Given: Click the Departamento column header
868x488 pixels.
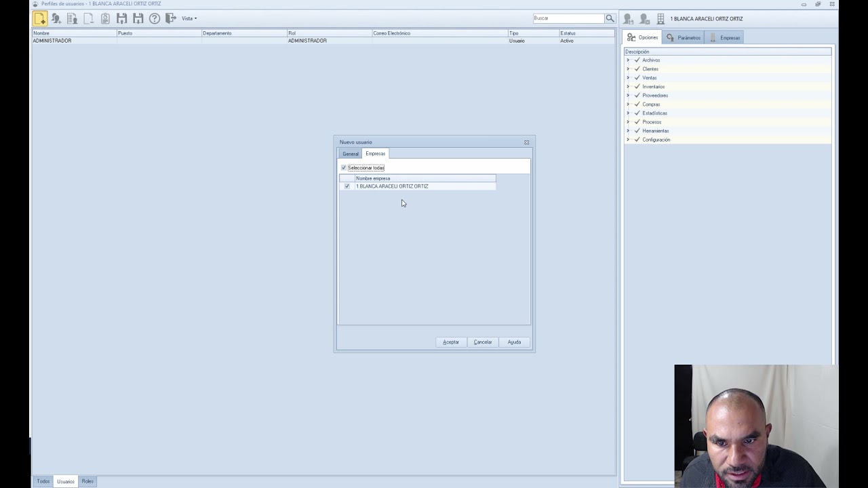Looking at the screenshot, I should (244, 33).
